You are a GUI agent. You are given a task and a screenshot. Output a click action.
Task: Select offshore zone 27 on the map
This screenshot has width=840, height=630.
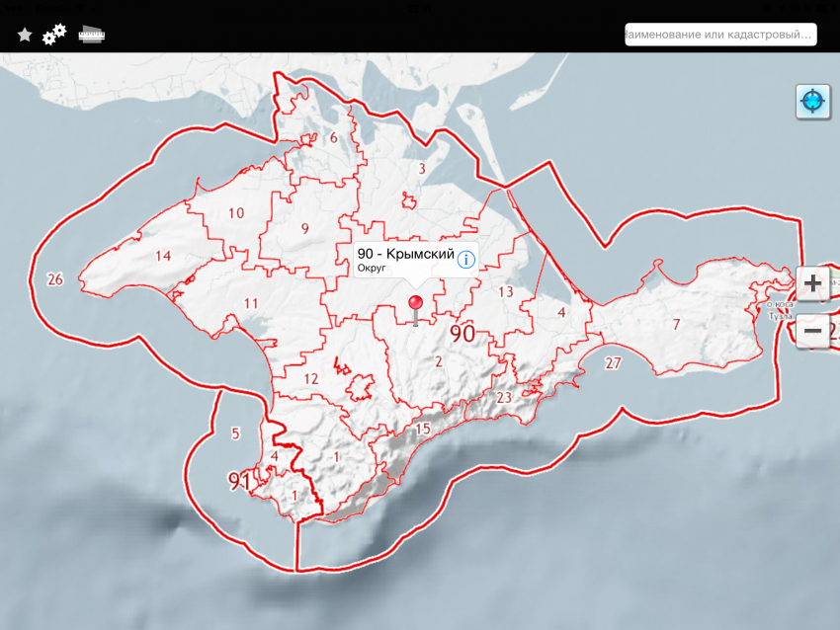613,363
